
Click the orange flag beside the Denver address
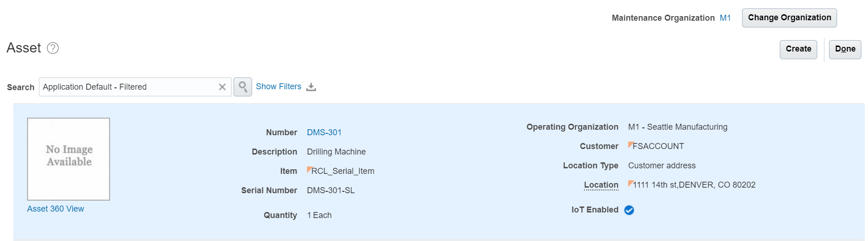(x=631, y=183)
